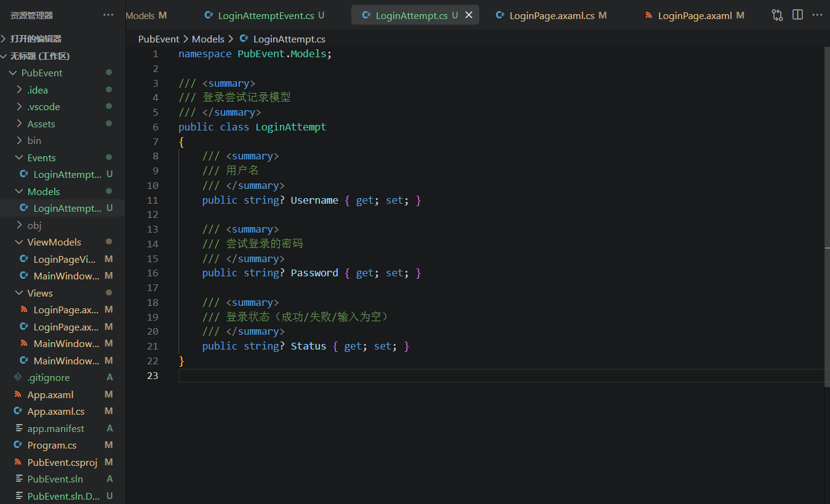Click the Username property line
This screenshot has width=830, height=504.
click(x=312, y=200)
